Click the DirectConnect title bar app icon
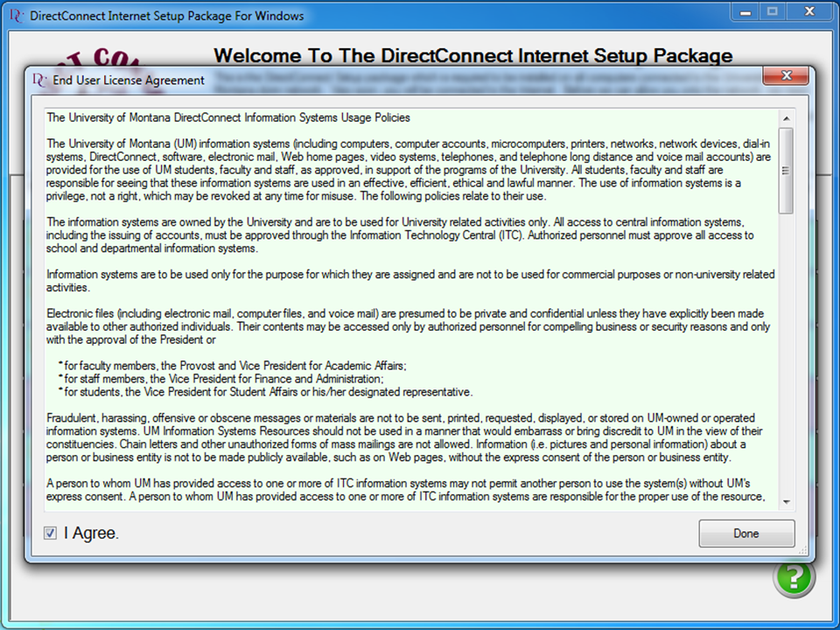The image size is (840, 630). point(17,16)
